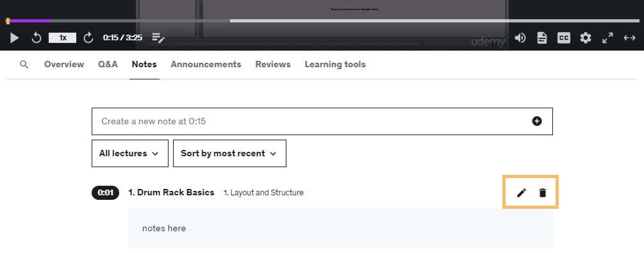Rewind video with the skip-back icon
The image size is (644, 253).
coord(37,38)
